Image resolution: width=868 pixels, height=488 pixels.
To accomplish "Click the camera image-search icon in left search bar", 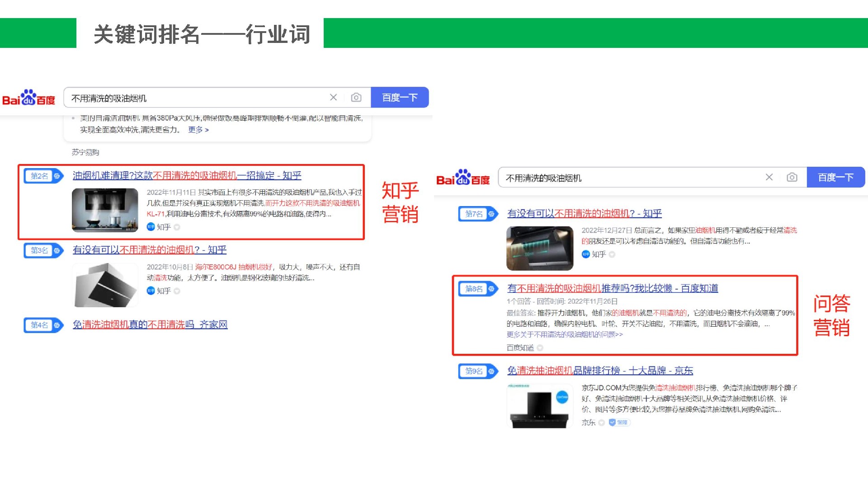I will coord(356,98).
